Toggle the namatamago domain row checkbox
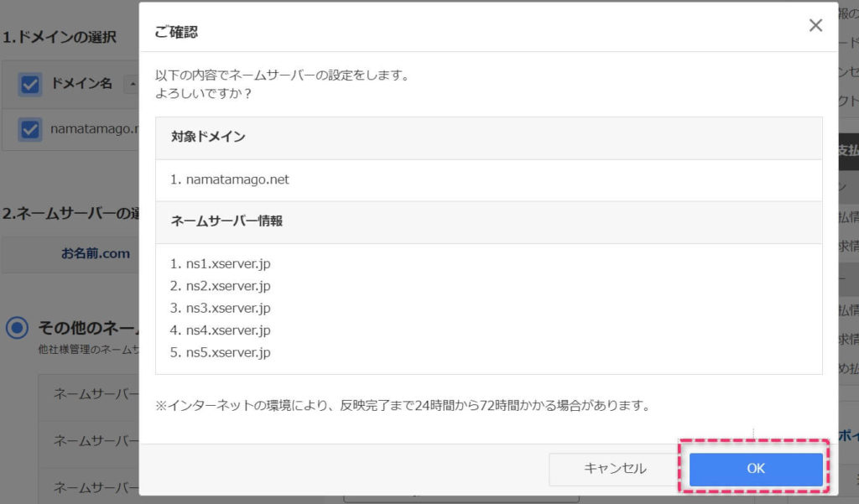Viewport: 859px width, 504px height. pyautogui.click(x=29, y=129)
